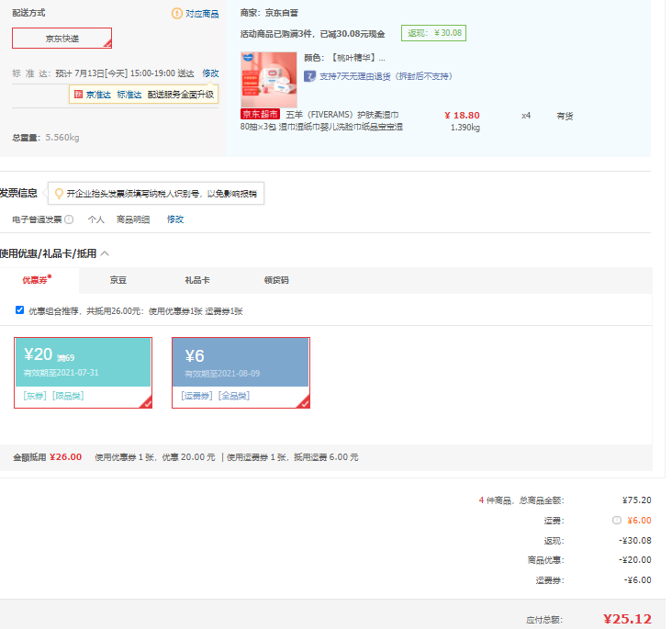
Task: Click 修改 next to the delivery time
Action: pos(210,73)
